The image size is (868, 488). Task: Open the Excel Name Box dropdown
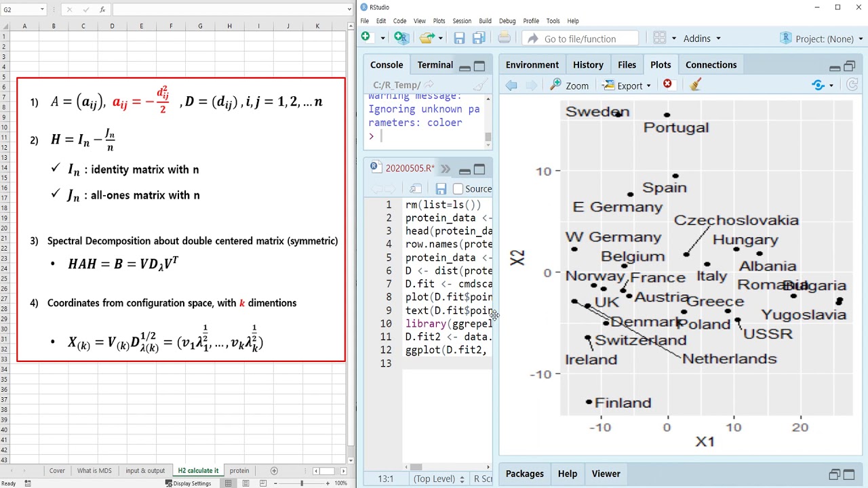(42, 9)
